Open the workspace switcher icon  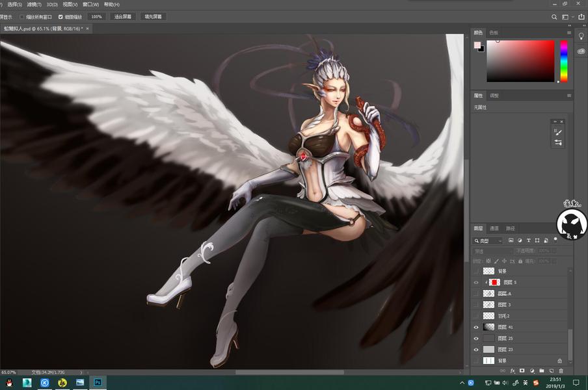pos(565,17)
